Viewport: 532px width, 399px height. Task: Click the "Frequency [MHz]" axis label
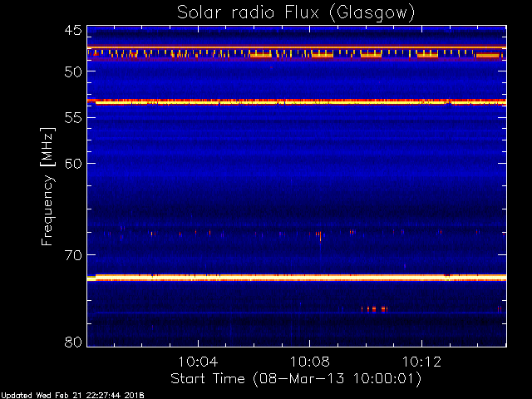[47, 186]
